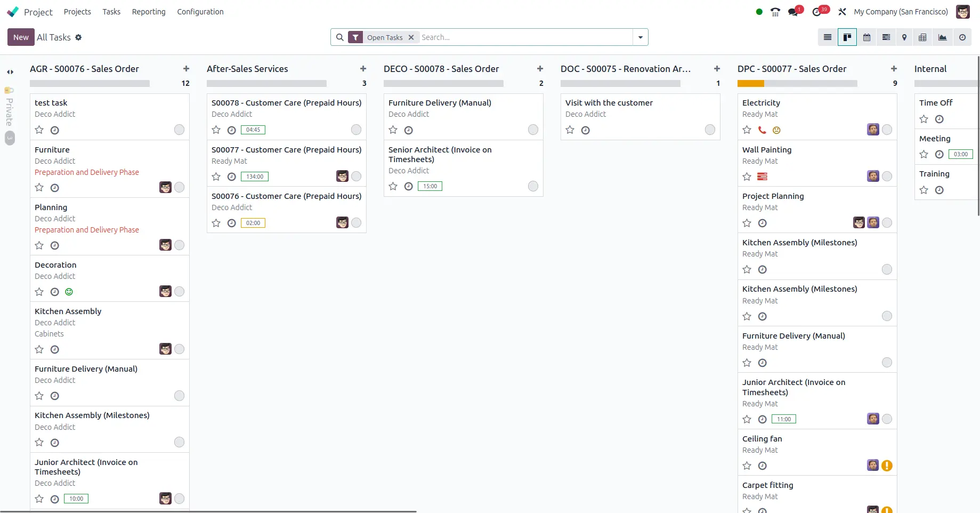Expand the search options dropdown arrow
The height and width of the screenshot is (513, 980).
(640, 37)
